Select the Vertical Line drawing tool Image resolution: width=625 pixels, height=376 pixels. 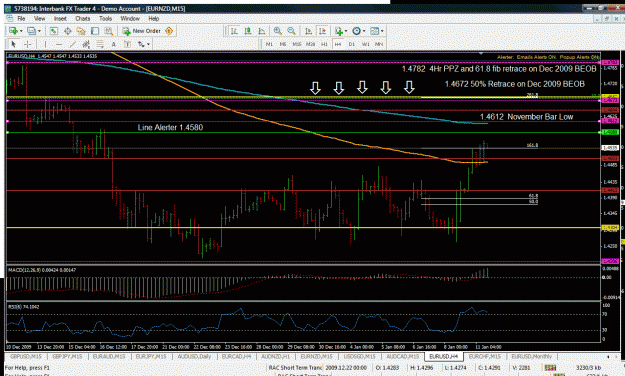click(x=45, y=44)
